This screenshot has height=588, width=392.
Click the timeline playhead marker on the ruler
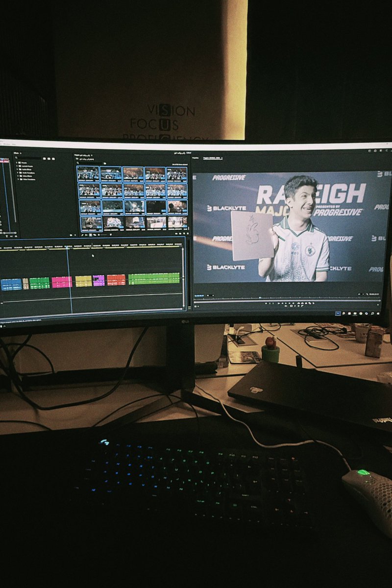68,247
